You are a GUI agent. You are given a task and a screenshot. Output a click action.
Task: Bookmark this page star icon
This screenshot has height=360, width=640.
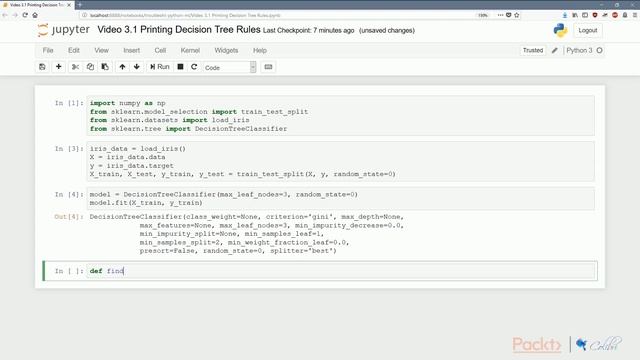click(517, 15)
